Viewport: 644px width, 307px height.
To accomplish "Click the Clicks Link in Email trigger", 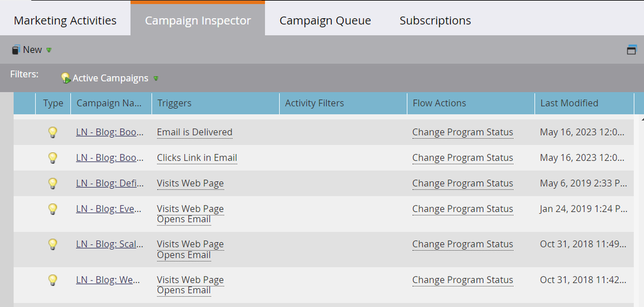I will [x=197, y=158].
